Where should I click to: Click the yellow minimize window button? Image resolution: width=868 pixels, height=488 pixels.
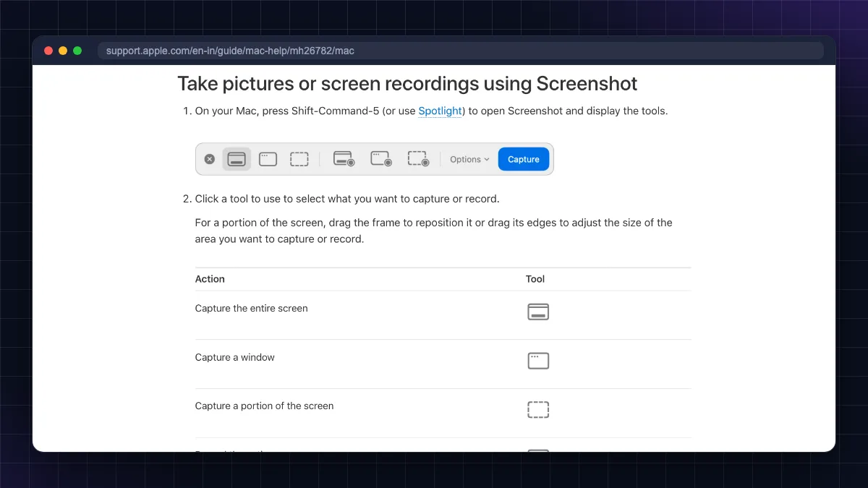point(63,51)
